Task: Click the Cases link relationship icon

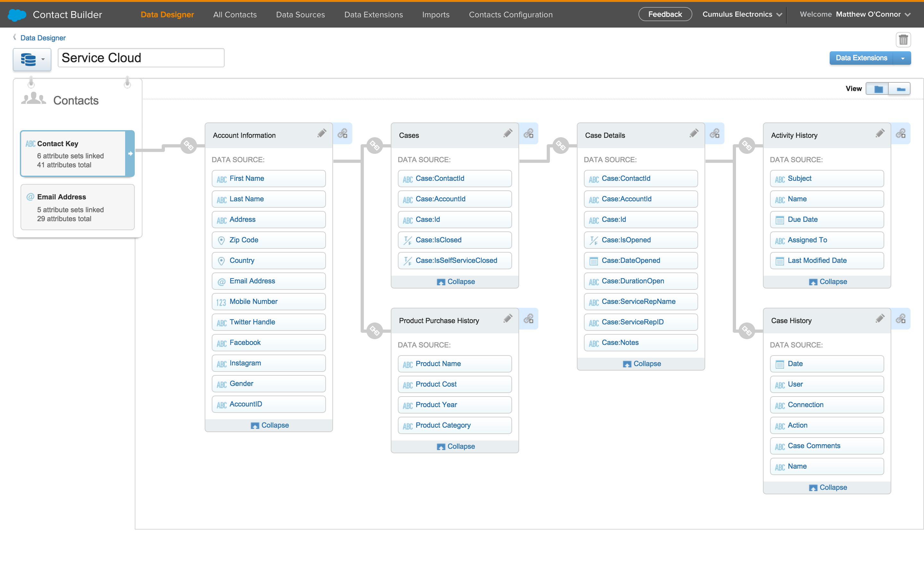Action: 528,133
